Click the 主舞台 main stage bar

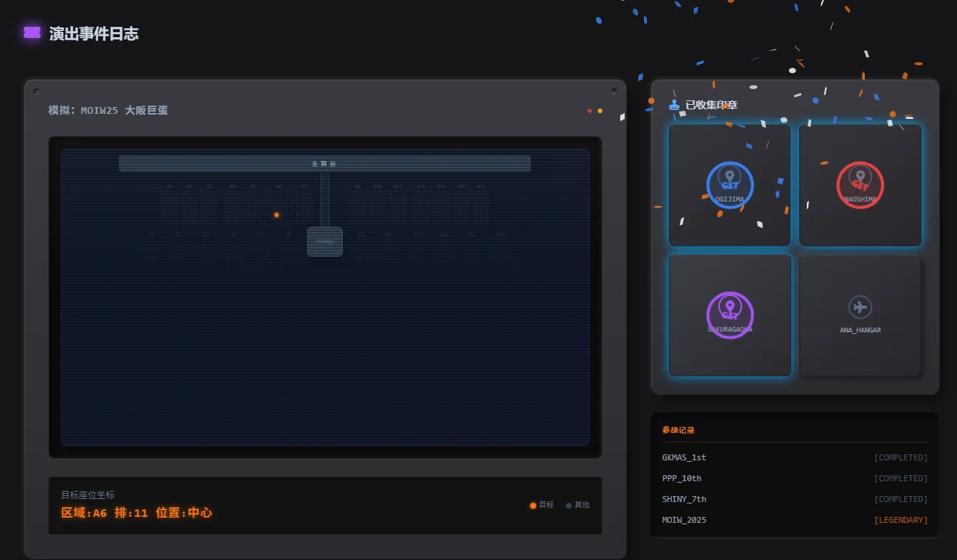pos(324,164)
